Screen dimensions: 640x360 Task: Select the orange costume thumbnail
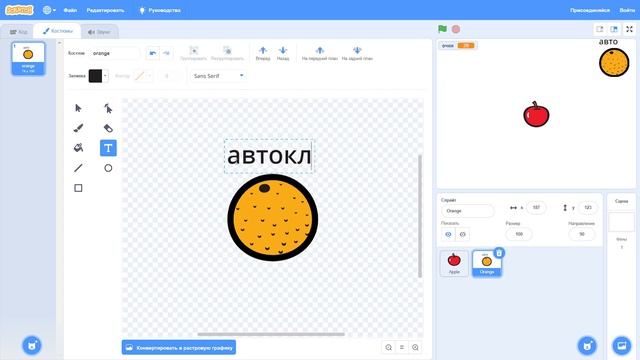[x=28, y=59]
